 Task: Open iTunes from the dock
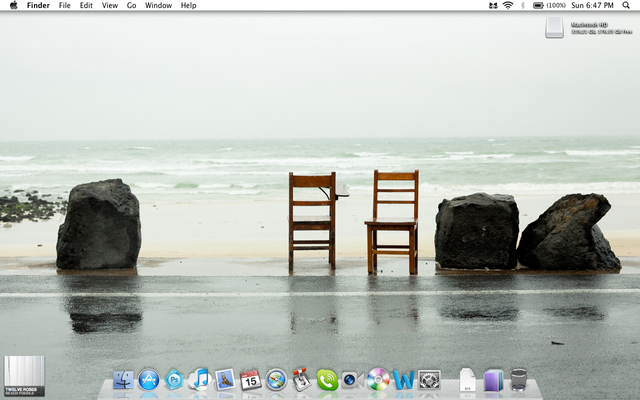click(200, 380)
